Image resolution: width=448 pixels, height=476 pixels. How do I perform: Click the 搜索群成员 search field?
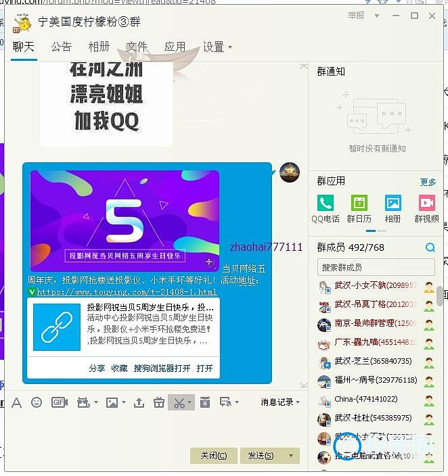[376, 267]
